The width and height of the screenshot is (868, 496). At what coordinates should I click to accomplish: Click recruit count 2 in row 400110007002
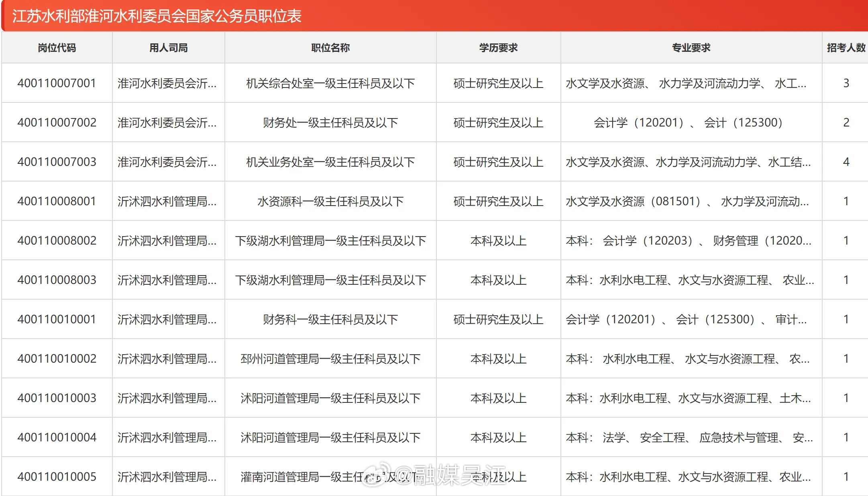tap(846, 122)
